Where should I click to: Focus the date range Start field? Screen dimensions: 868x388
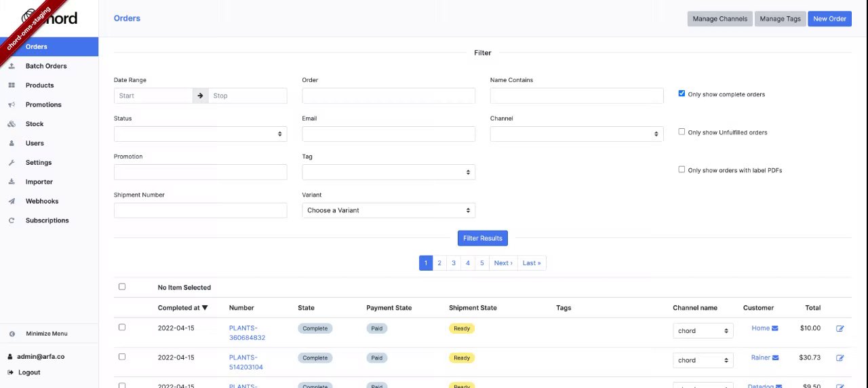pos(153,96)
